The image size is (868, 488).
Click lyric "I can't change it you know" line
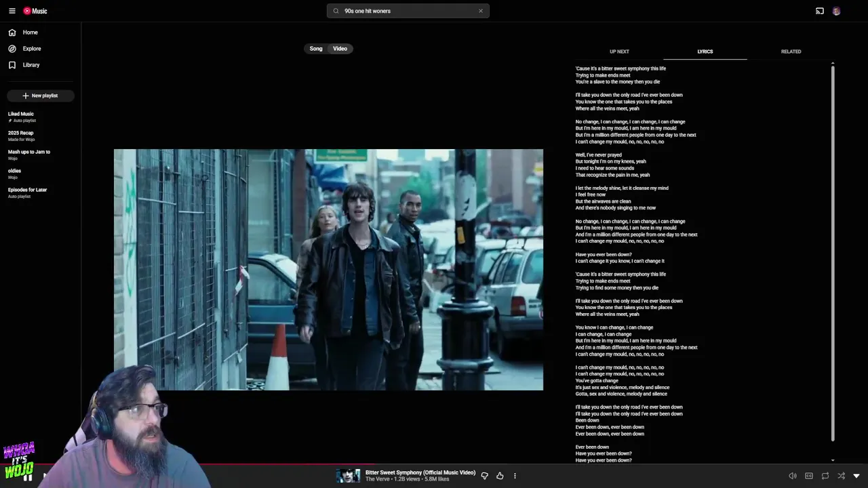pyautogui.click(x=620, y=261)
